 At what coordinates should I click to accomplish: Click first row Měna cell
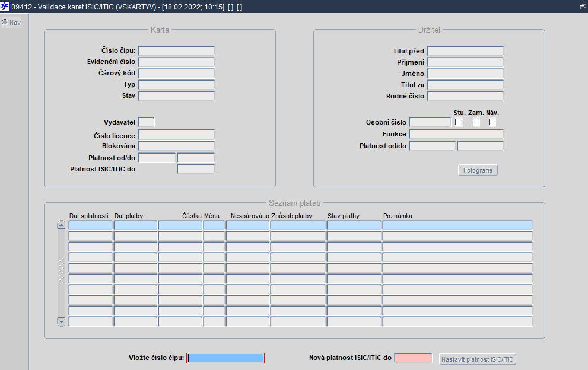click(x=214, y=225)
